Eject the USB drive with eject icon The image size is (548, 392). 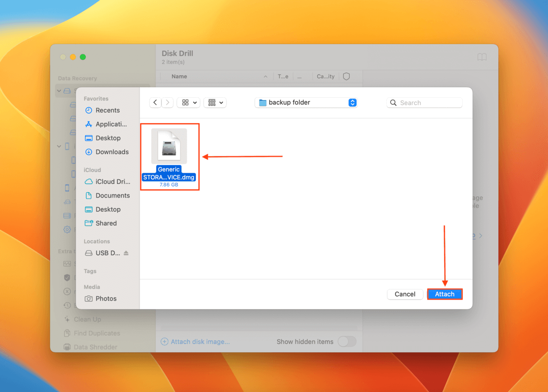pos(126,253)
